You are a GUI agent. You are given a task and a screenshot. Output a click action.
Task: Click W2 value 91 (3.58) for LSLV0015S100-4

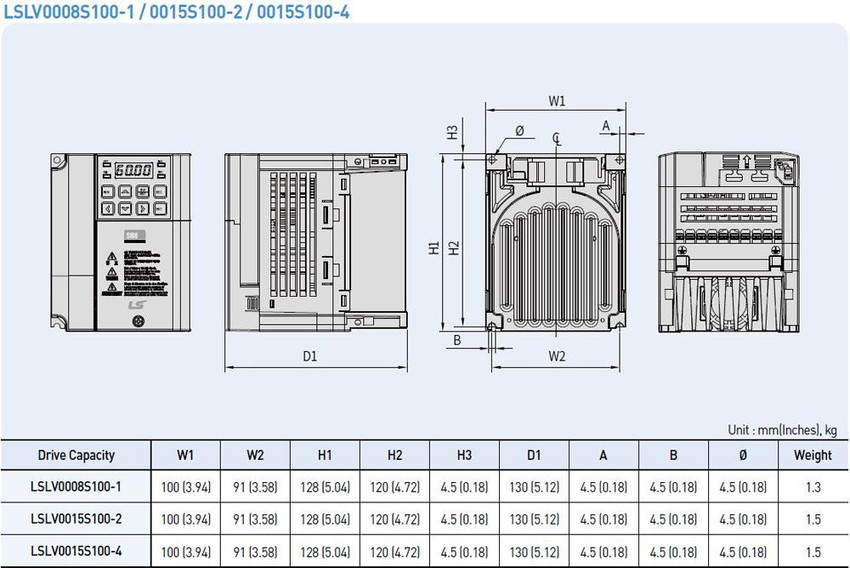pos(255,552)
